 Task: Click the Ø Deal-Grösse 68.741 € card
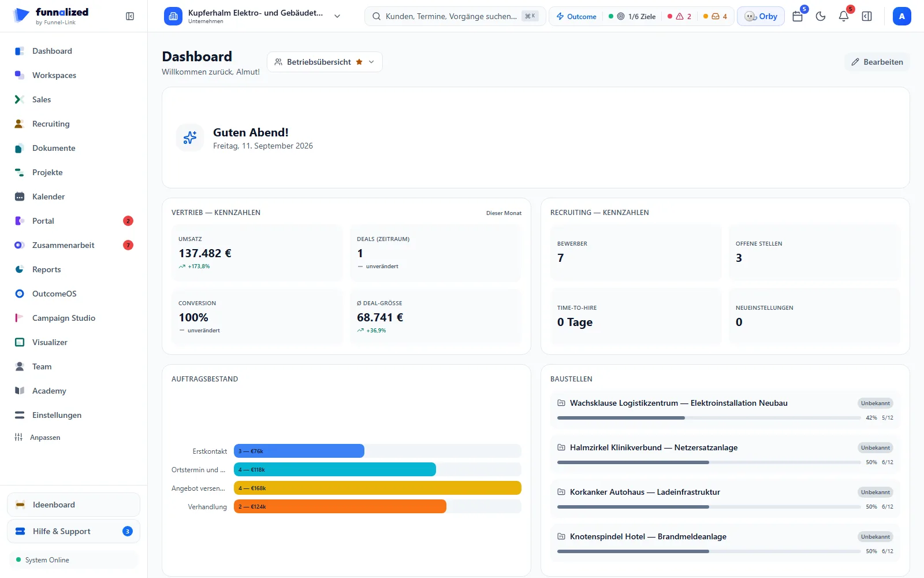(435, 317)
